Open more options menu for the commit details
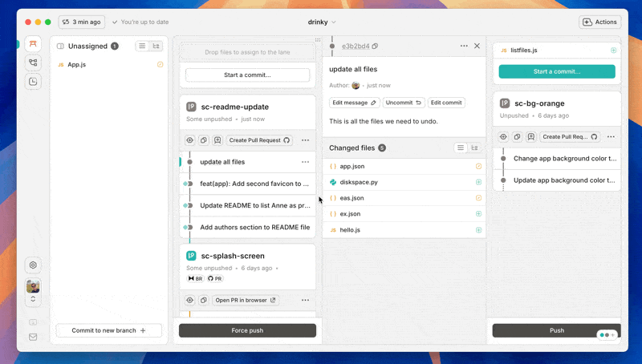Viewport: 642px width, 364px height. [464, 46]
